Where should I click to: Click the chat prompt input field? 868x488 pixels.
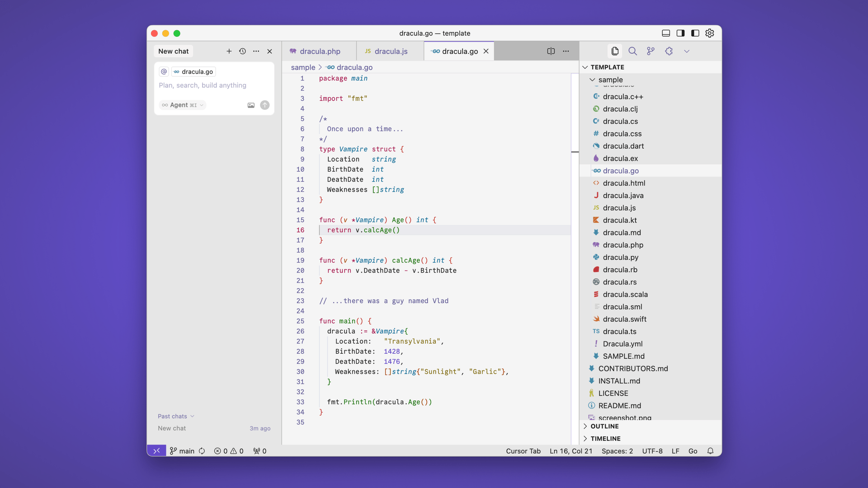[214, 85]
